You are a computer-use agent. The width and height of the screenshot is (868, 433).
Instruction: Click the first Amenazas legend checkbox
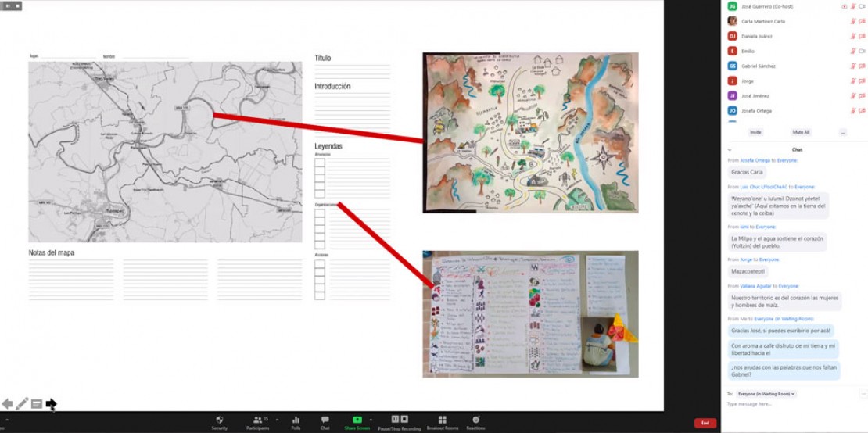pyautogui.click(x=319, y=162)
